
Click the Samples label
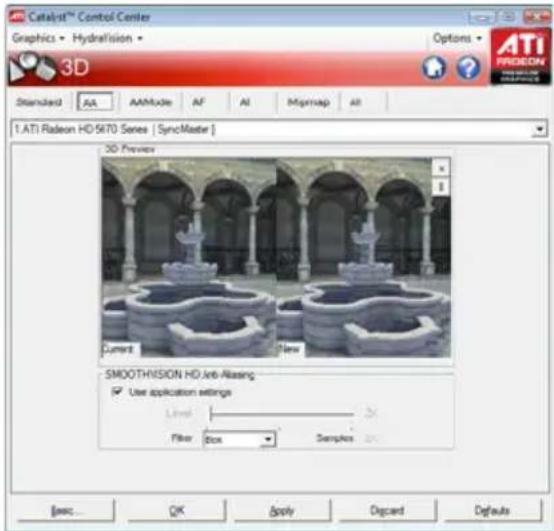point(335,438)
